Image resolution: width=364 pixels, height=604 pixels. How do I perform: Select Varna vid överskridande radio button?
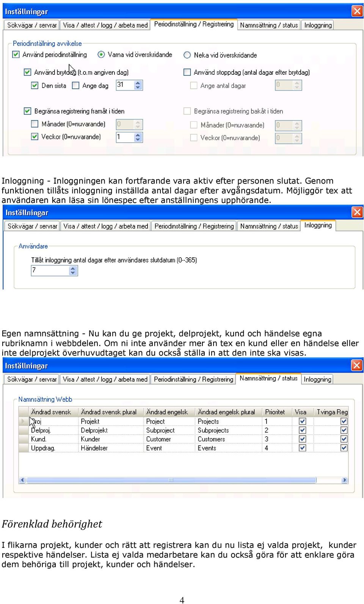click(101, 54)
